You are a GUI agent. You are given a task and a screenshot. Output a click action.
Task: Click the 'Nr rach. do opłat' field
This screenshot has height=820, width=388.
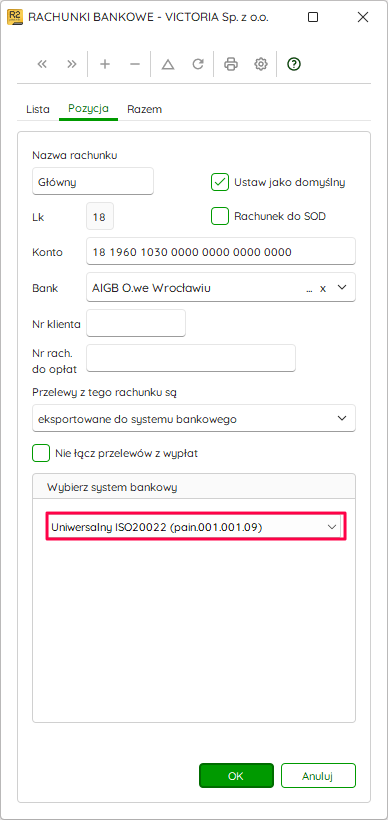click(x=191, y=358)
